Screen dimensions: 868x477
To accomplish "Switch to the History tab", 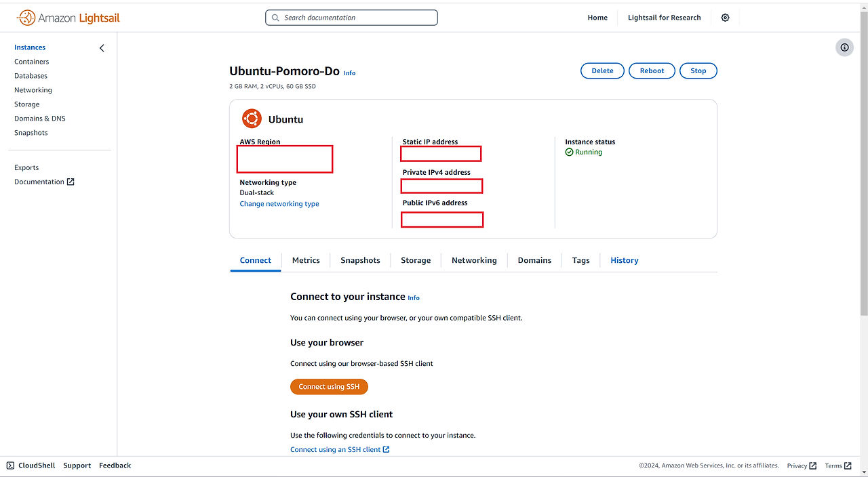I will (x=625, y=260).
